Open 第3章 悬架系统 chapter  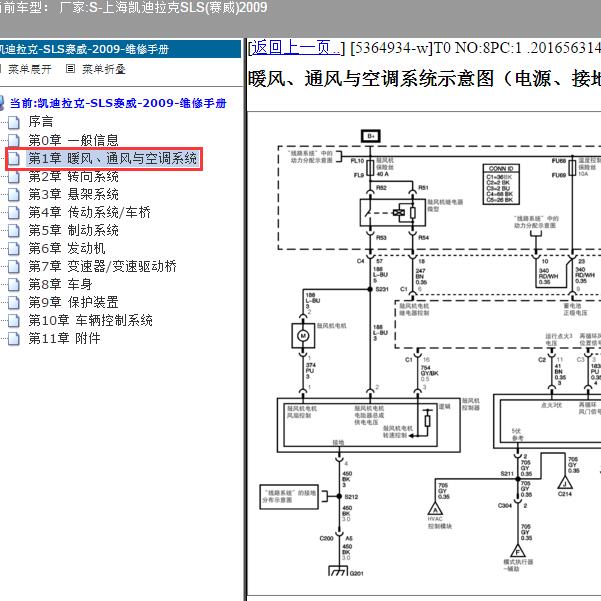pyautogui.click(x=73, y=194)
